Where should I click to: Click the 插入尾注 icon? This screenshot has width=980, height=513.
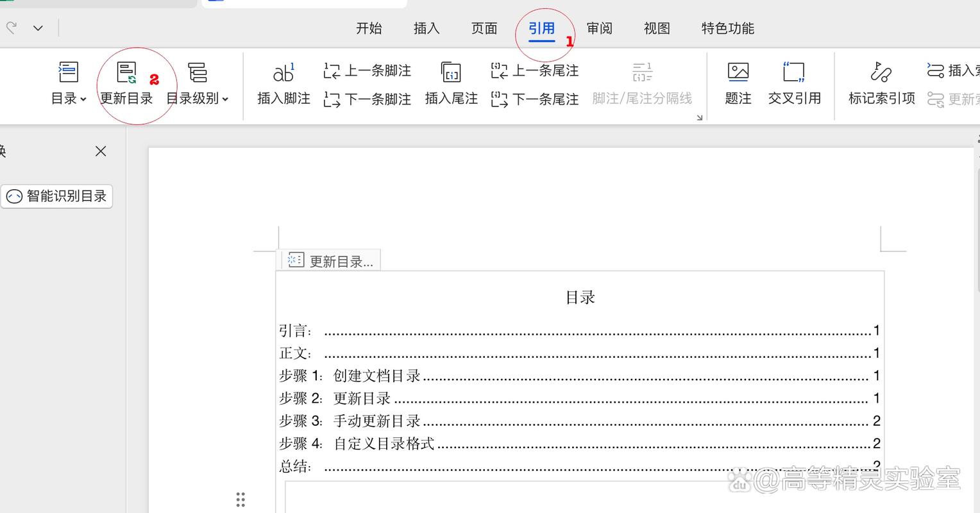(451, 72)
